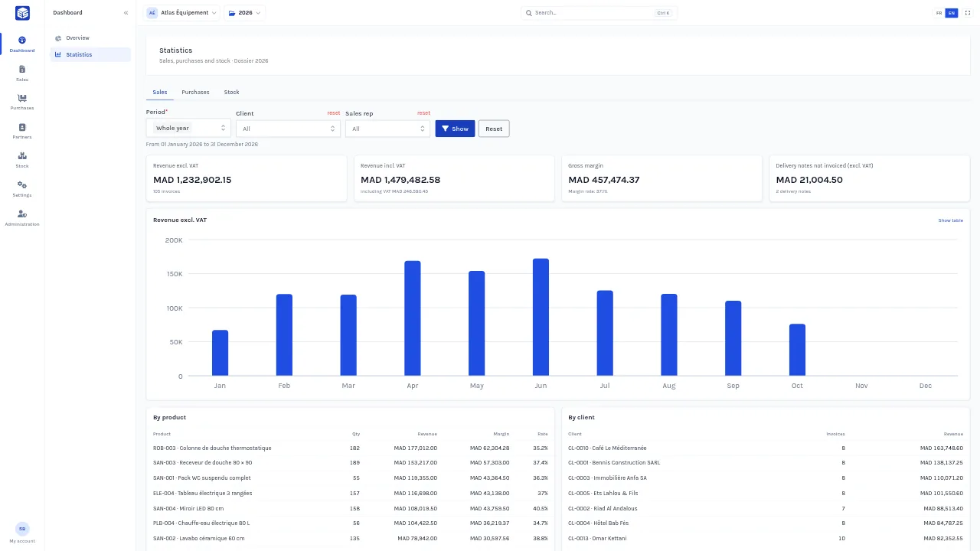Screen dimensions: 980x551
Task: Switch to the Purchases statistics tab
Action: pyautogui.click(x=195, y=93)
